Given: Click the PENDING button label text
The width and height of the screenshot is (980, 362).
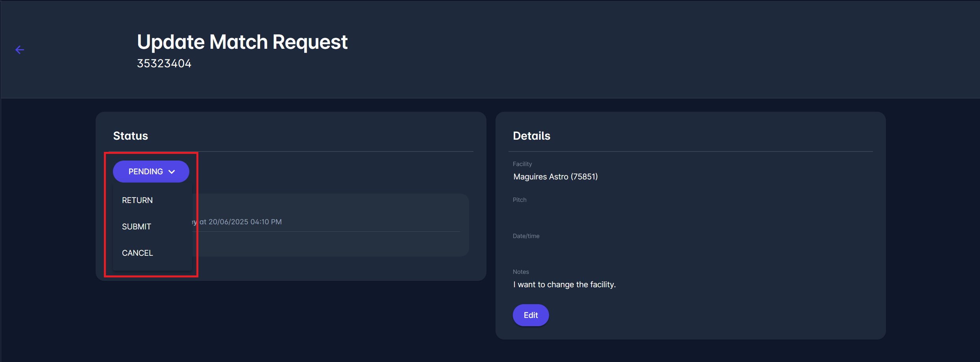Looking at the screenshot, I should (146, 171).
